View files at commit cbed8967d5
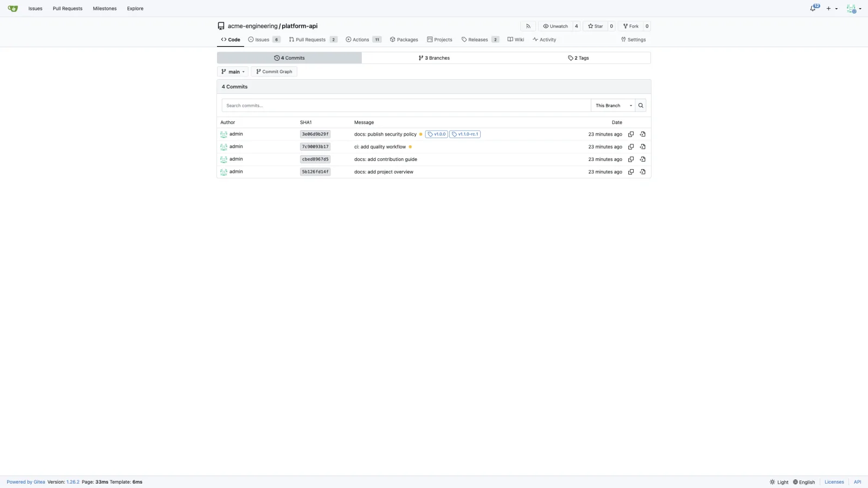This screenshot has width=868, height=488. click(642, 159)
